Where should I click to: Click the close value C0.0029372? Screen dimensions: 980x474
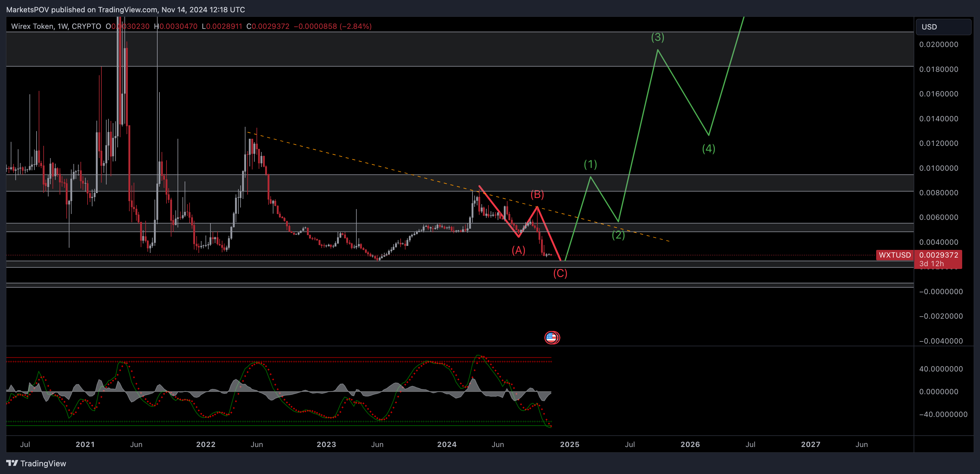[x=268, y=26]
